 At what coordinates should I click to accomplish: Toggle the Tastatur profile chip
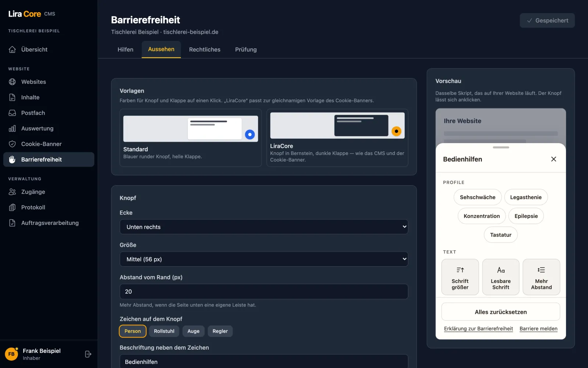coord(501,235)
